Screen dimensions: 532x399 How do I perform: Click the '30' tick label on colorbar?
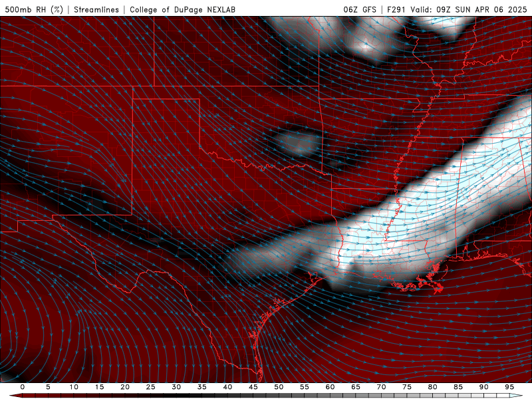(x=176, y=387)
